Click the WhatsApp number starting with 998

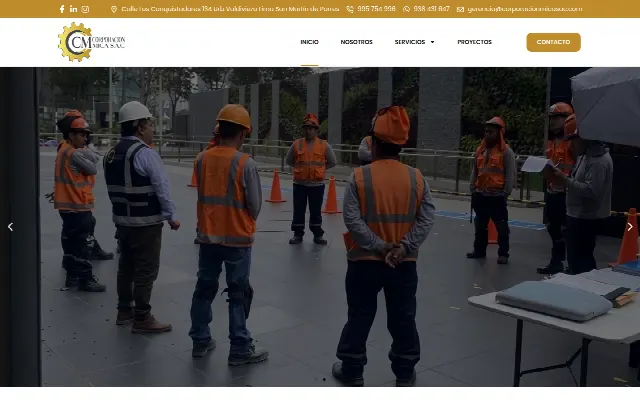431,9
